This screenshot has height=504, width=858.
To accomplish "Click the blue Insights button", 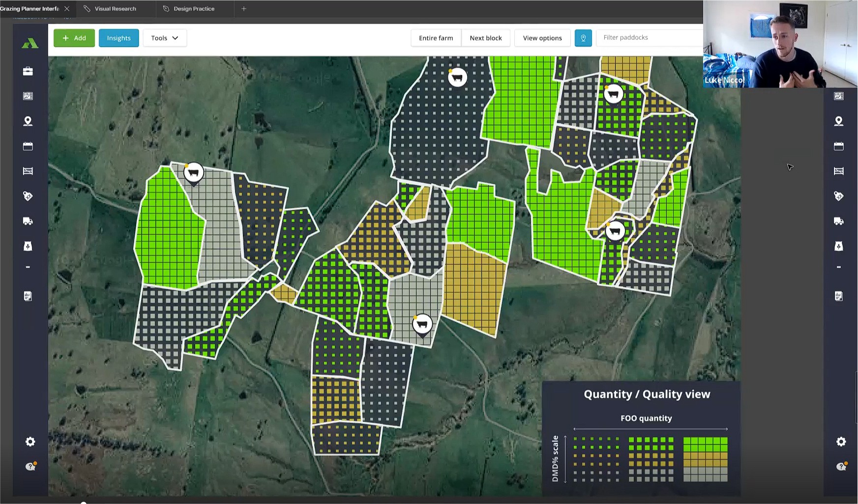I will (x=119, y=38).
